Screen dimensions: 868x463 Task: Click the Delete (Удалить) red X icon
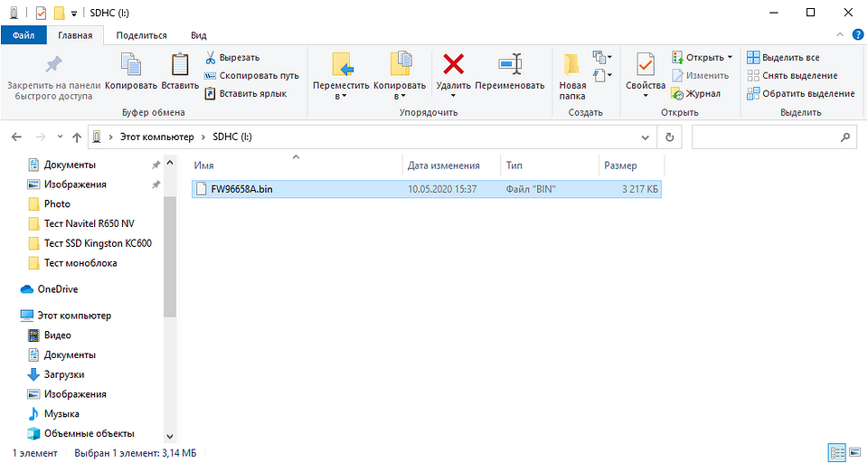click(x=453, y=64)
